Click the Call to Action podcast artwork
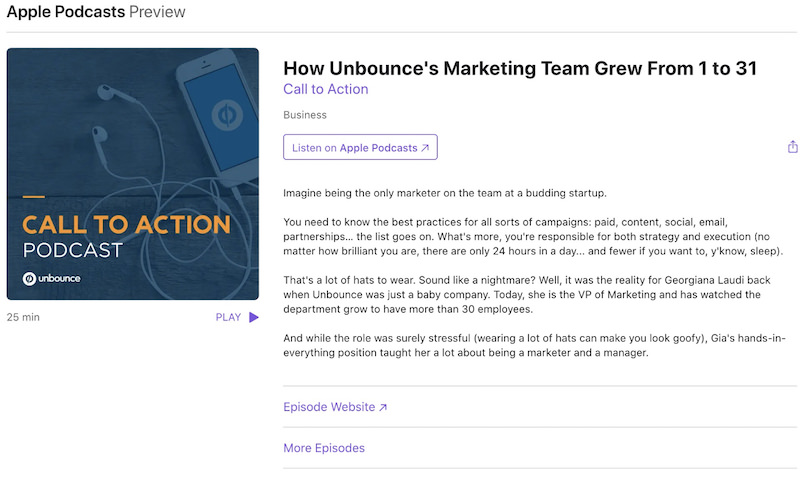The width and height of the screenshot is (800, 487). (x=133, y=174)
